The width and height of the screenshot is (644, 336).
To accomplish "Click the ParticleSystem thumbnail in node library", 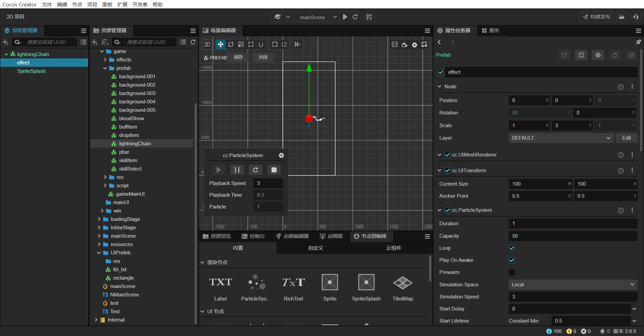I will (x=257, y=282).
